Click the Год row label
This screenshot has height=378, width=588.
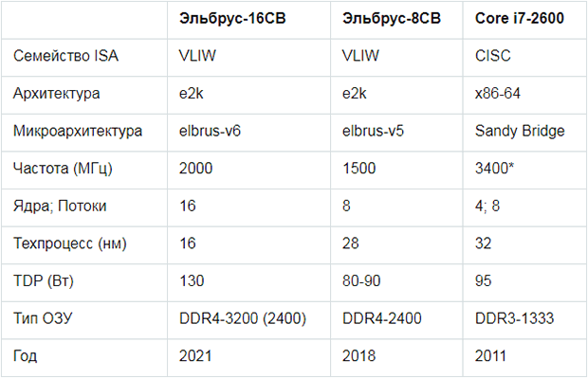point(25,356)
